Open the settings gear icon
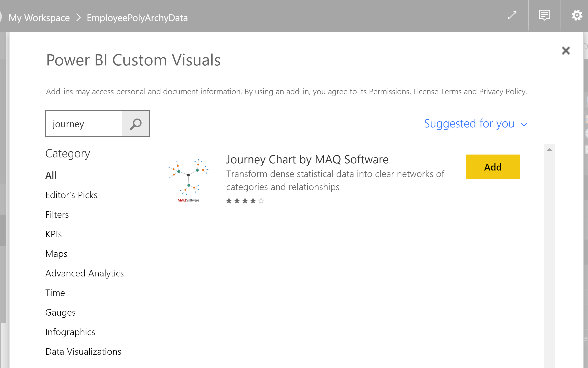 pos(577,16)
